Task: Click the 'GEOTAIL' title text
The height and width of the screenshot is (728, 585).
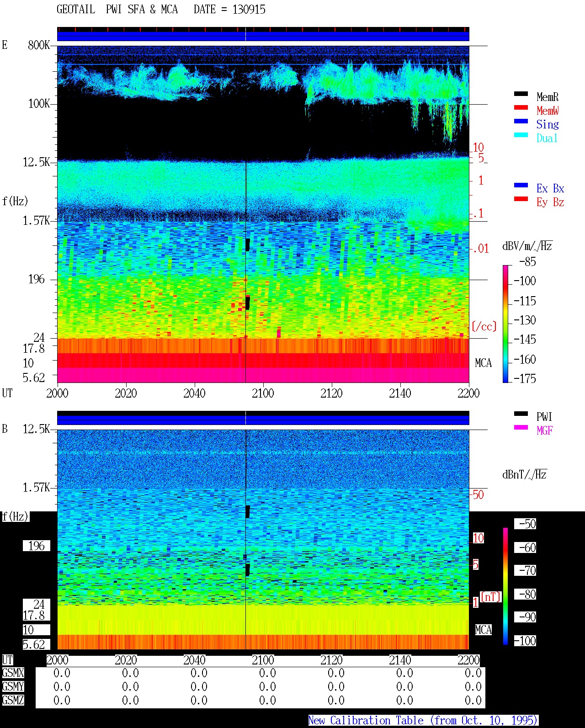Action: click(x=76, y=10)
